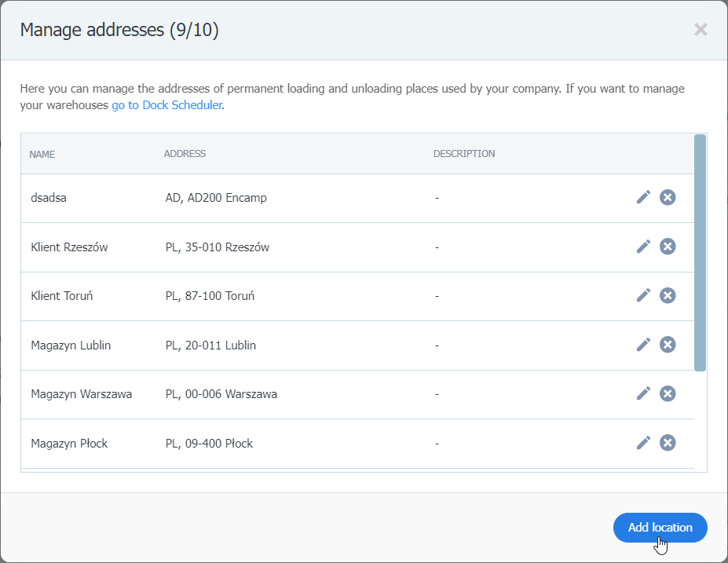Edit the Klient Toruń address

coord(643,295)
